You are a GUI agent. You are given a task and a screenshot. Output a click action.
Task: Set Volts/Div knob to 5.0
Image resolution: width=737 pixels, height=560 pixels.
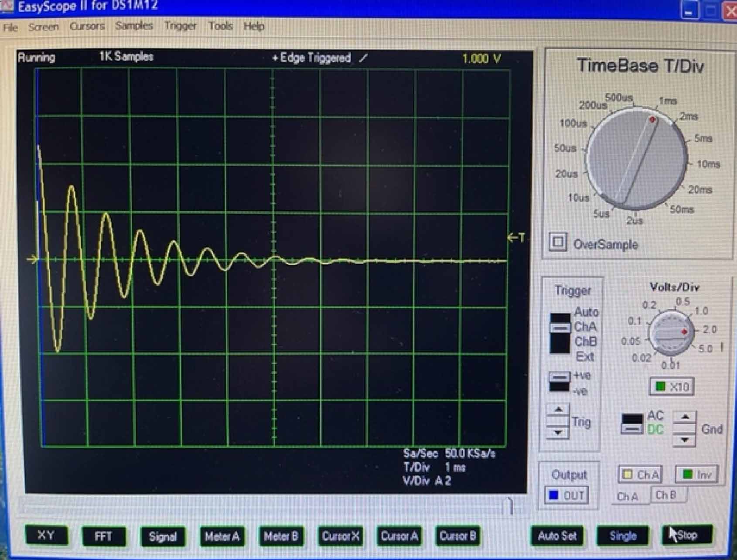point(705,348)
